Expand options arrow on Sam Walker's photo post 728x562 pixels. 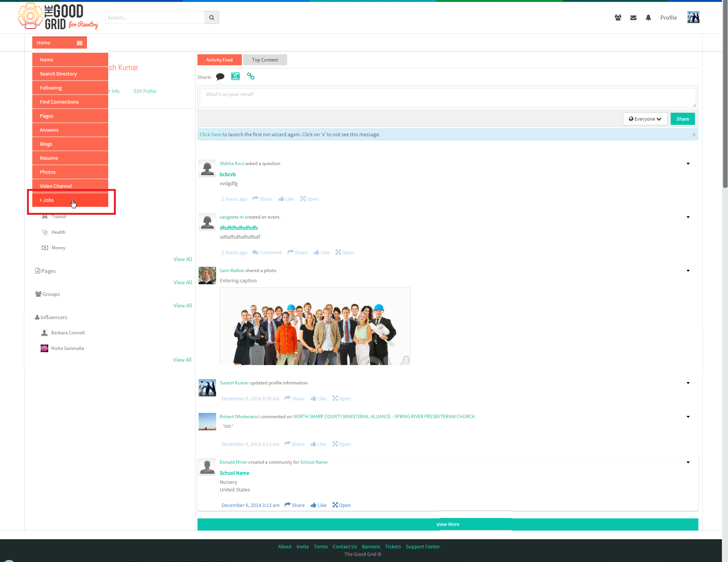click(688, 271)
